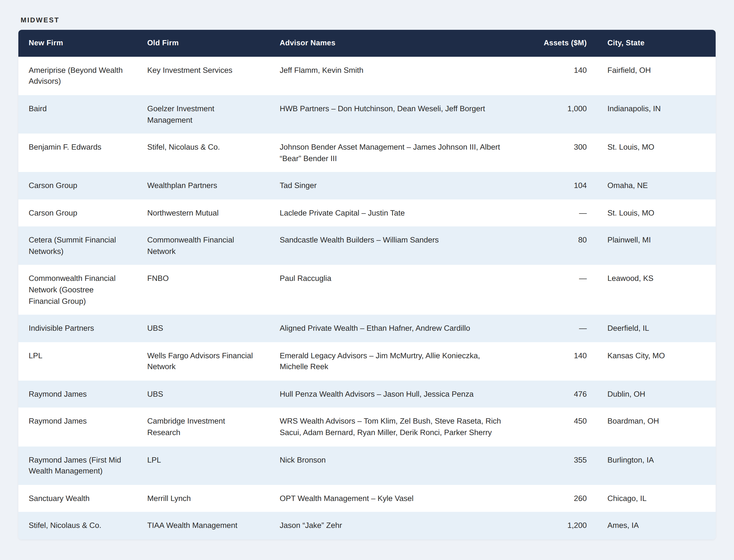Click the "Tad Singer" advisor name

(x=298, y=185)
